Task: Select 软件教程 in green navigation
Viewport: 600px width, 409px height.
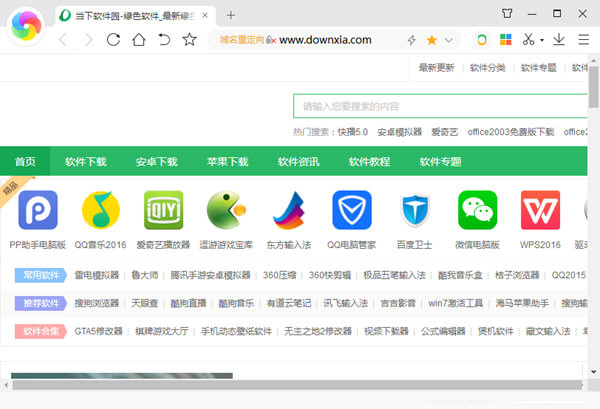Action: click(369, 161)
